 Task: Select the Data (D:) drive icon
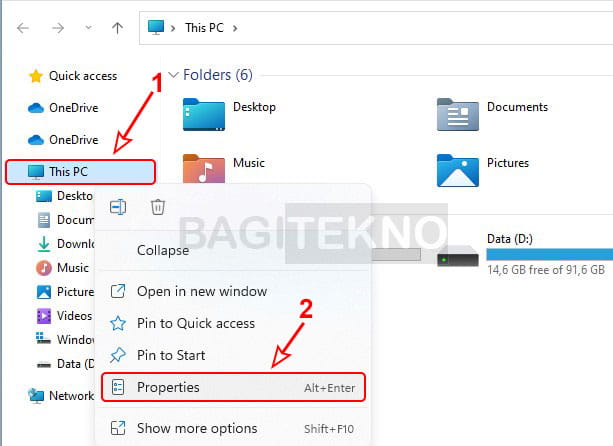tap(457, 256)
